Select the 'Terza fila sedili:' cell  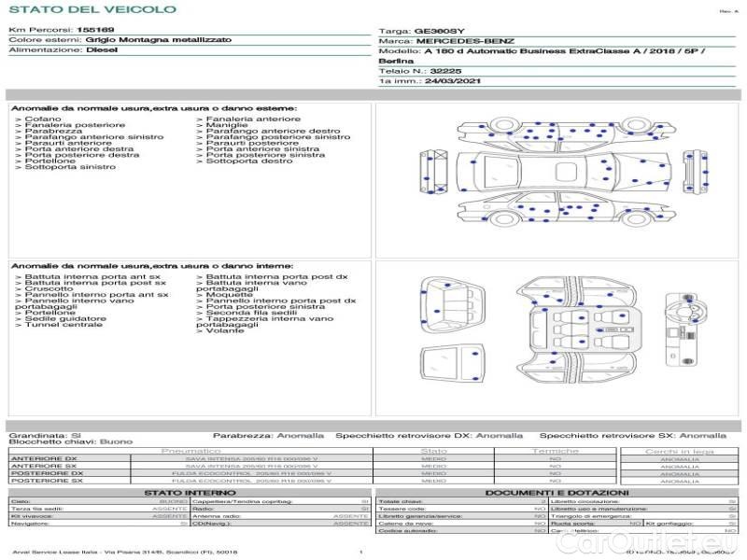coord(99,509)
